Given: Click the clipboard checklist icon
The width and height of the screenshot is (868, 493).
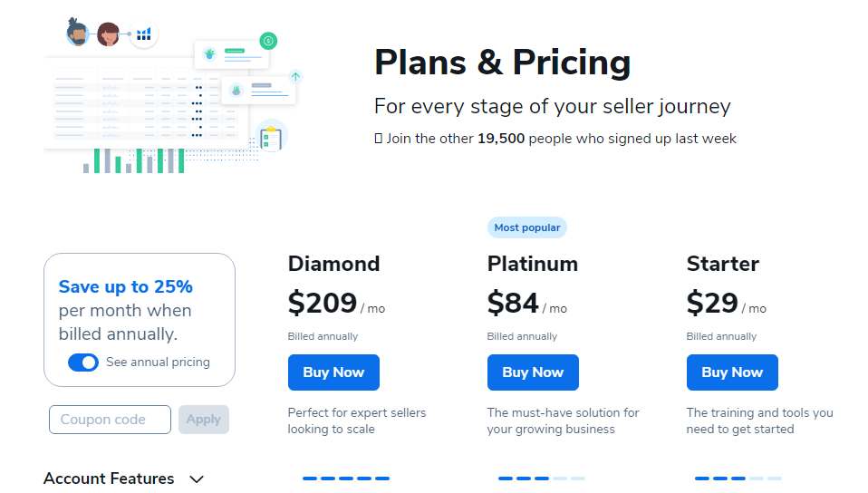Looking at the screenshot, I should tap(271, 138).
